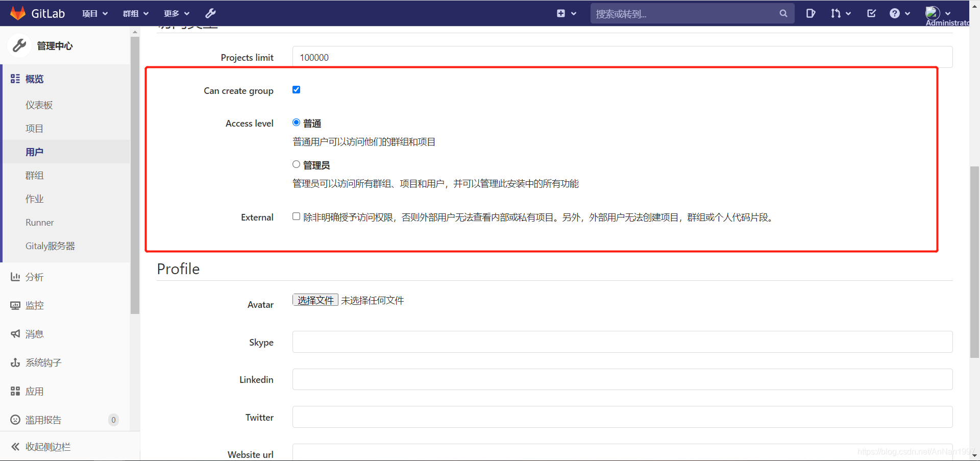Viewport: 980px width, 461px height.
Task: Click the 消息 sidebar link
Action: point(34,334)
